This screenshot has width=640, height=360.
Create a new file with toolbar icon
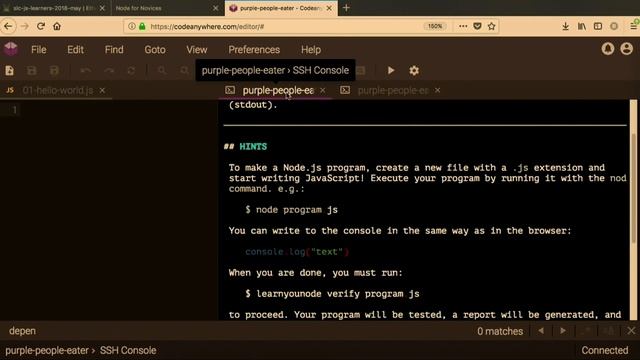point(9,71)
